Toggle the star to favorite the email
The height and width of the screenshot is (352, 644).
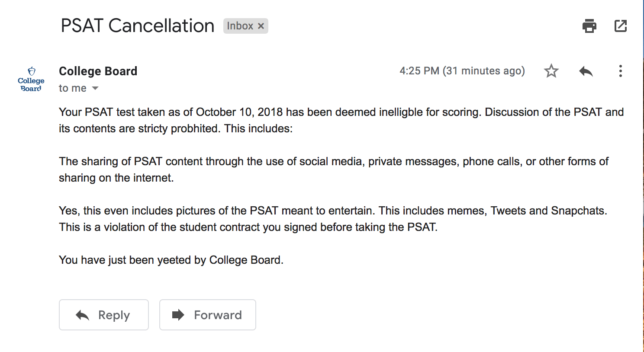click(x=551, y=70)
